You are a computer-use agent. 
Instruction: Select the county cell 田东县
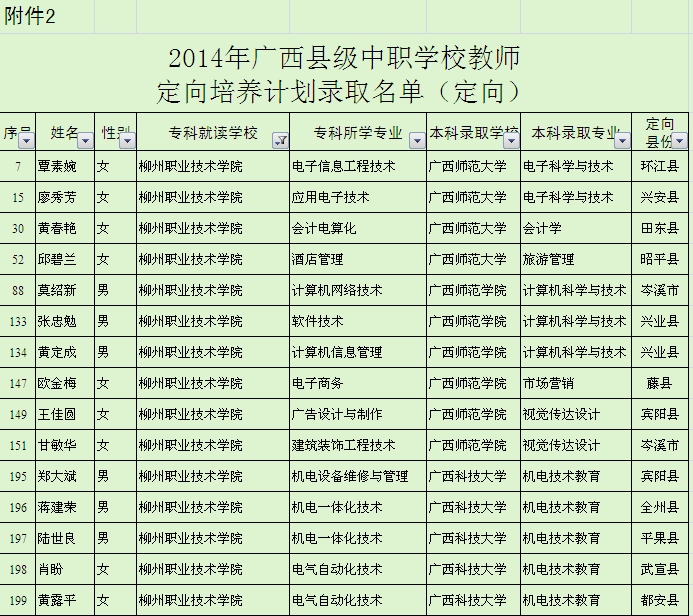pyautogui.click(x=660, y=228)
